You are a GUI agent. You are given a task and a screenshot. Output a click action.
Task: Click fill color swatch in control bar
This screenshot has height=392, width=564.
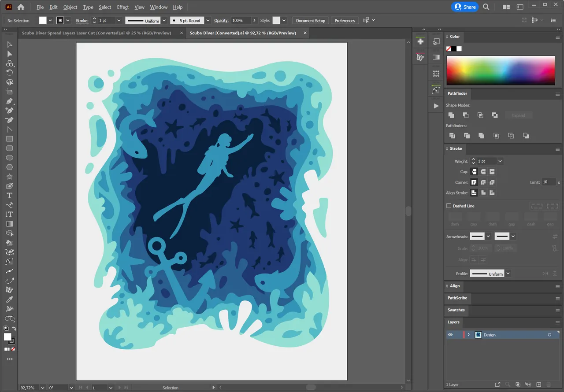(43, 20)
